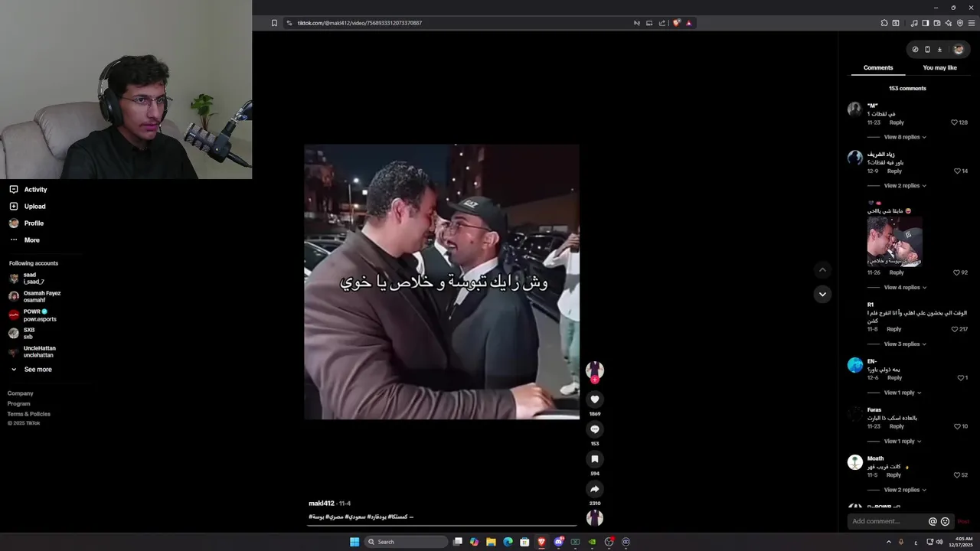Switch to the You may like tab
Screen dimensions: 980x551
point(939,68)
